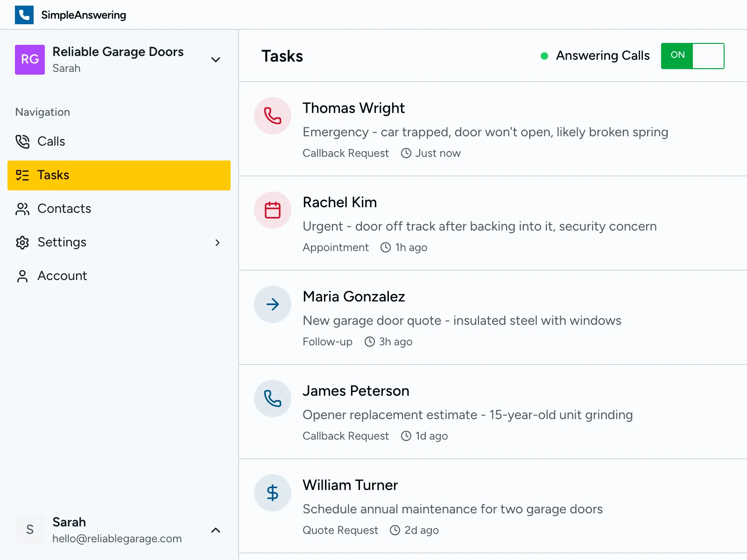Click the red callback phone icon for Thomas Wright
This screenshot has height=560, width=747.
pyautogui.click(x=272, y=116)
